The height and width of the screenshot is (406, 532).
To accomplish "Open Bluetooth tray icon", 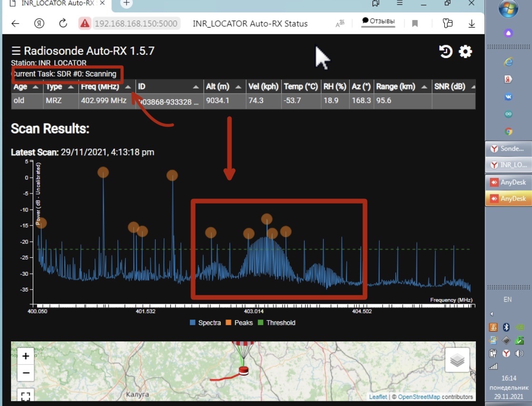I will pos(506,327).
